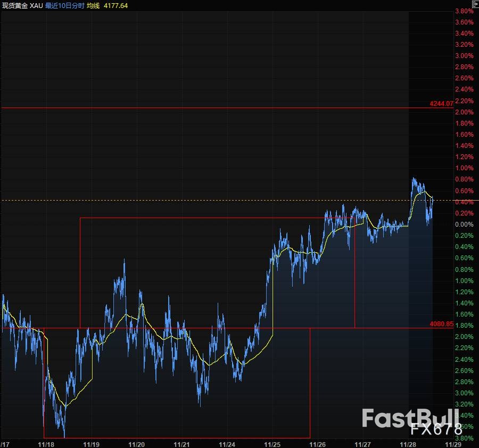
Task: Click the 4177.64 average value in the header
Action: (117, 5)
